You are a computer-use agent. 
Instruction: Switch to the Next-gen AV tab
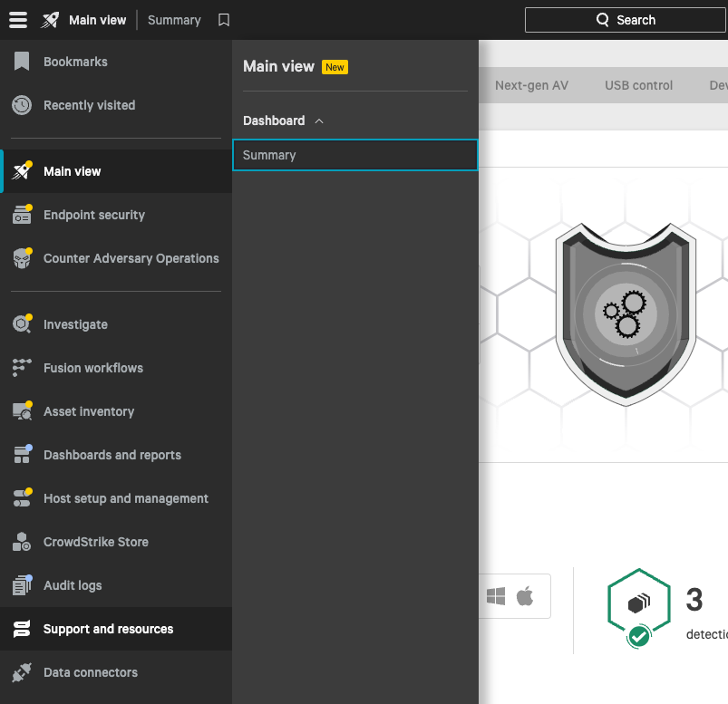(x=531, y=85)
